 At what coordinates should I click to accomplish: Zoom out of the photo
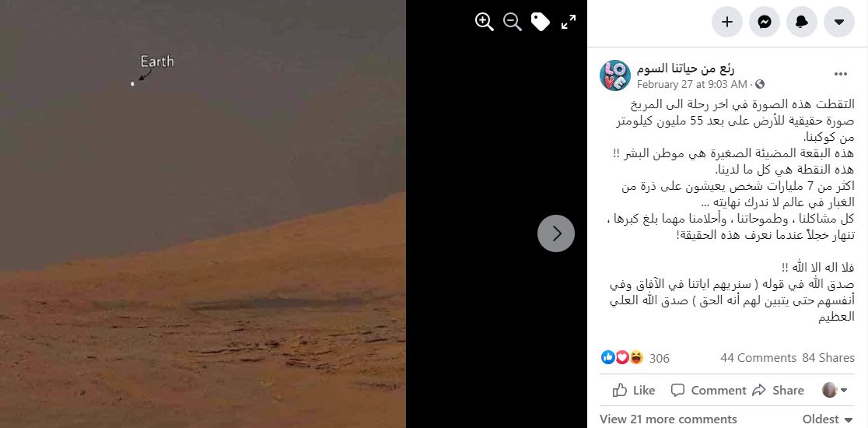coord(513,22)
